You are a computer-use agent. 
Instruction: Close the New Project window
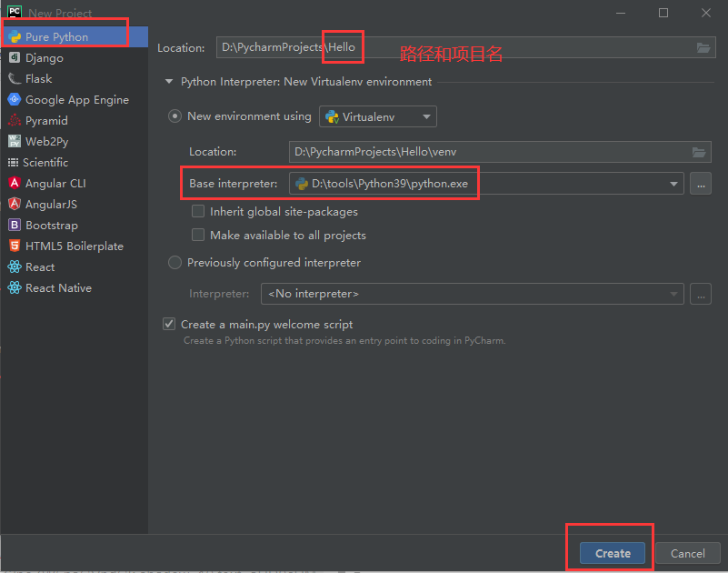[705, 13]
